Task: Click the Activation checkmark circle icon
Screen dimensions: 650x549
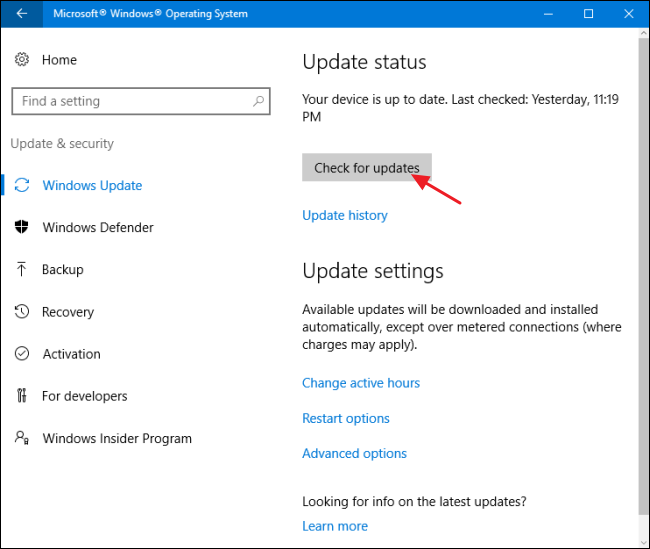Action: click(x=22, y=353)
